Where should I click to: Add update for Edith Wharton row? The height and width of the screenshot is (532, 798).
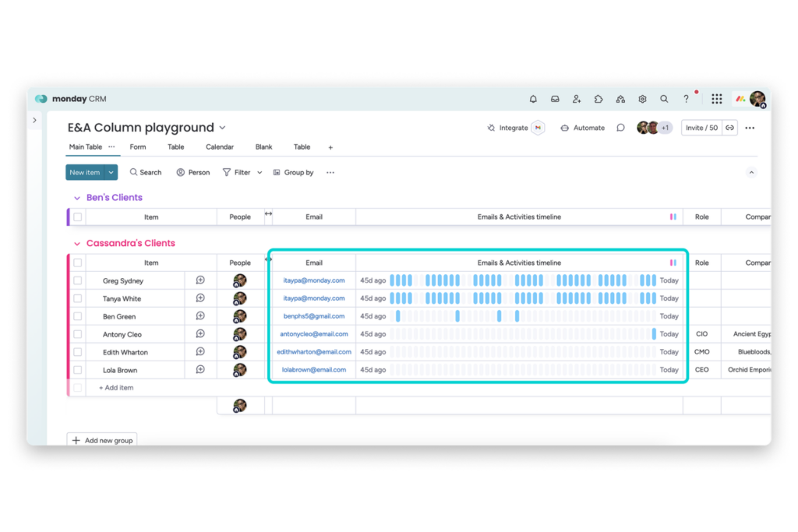point(200,351)
